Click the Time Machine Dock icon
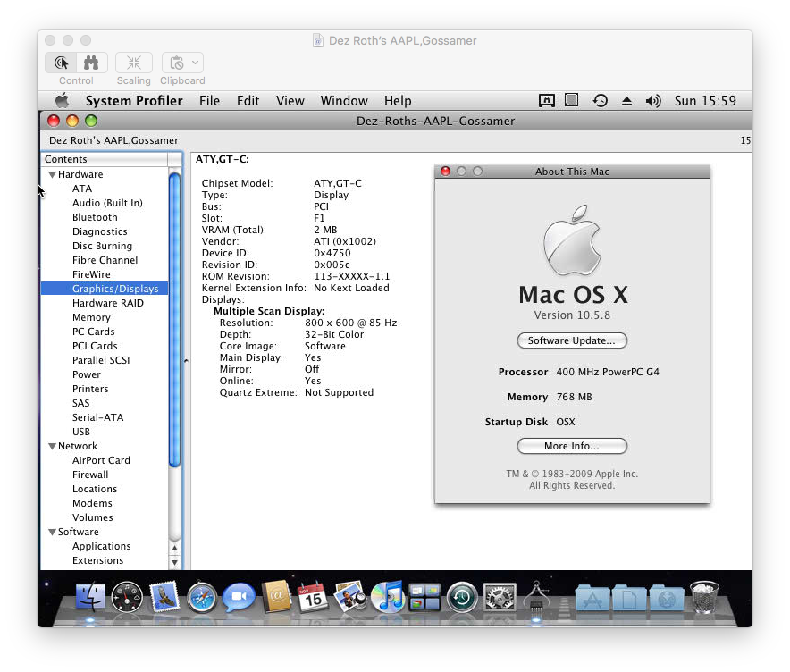 tap(462, 597)
